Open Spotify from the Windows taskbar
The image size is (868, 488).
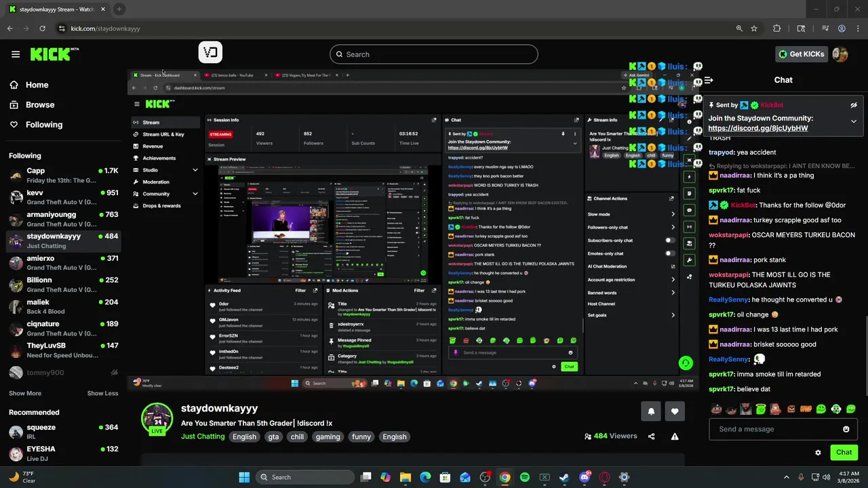pyautogui.click(x=525, y=477)
